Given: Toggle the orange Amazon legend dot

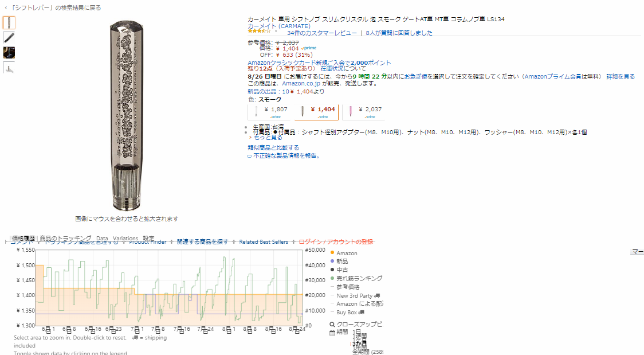Looking at the screenshot, I should tap(332, 253).
